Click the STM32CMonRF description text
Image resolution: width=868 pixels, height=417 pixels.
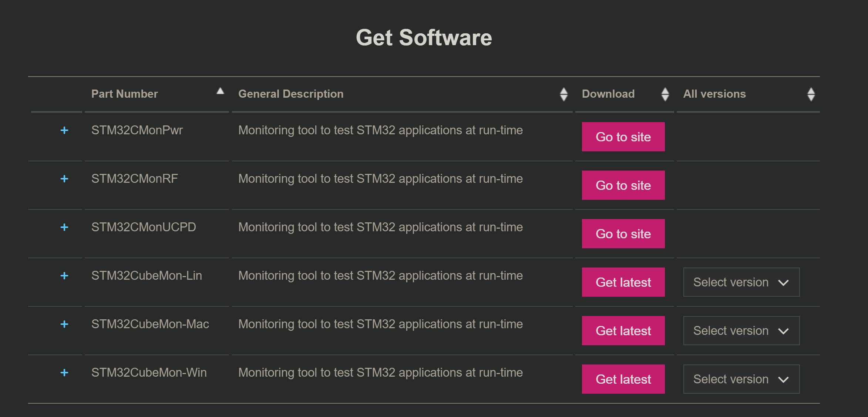click(x=380, y=179)
